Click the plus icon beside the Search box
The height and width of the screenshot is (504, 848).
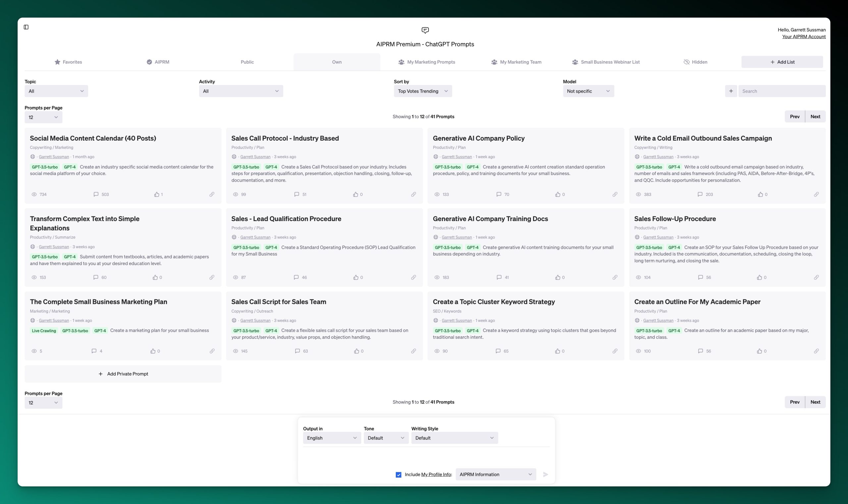tap(731, 91)
